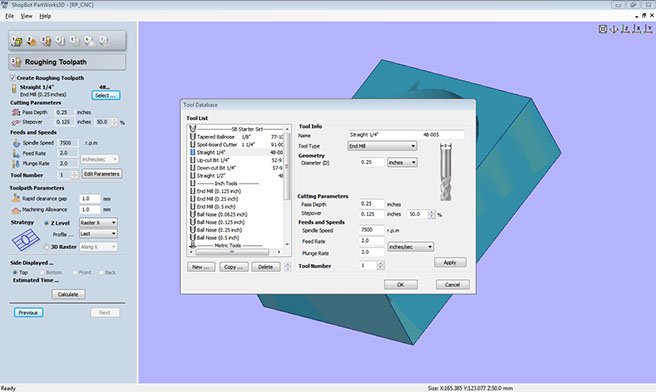View model along the X axis
This screenshot has height=392, width=656.
pos(636,29)
